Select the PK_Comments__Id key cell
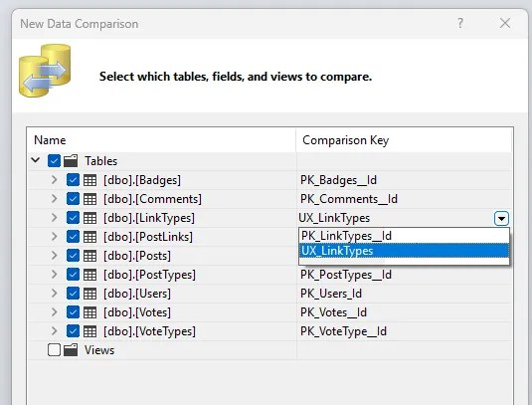Screen dimensions: 532x405 pyautogui.click(x=404, y=199)
